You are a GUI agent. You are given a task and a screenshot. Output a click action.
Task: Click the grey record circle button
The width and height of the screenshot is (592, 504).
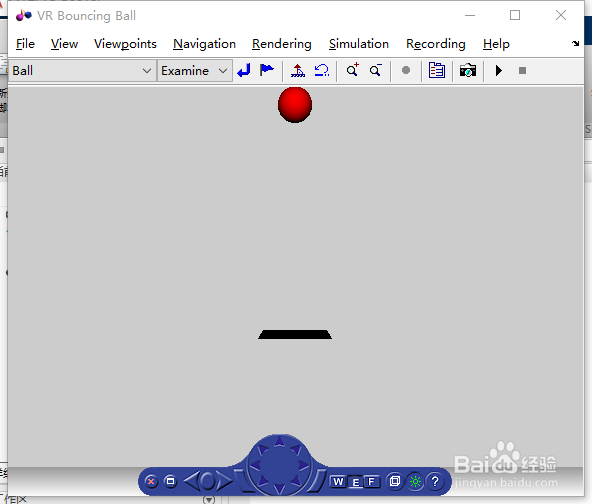click(406, 70)
